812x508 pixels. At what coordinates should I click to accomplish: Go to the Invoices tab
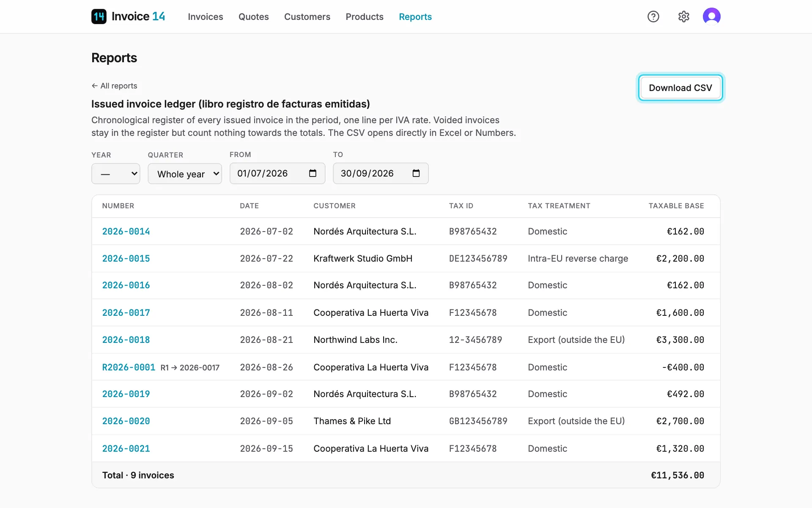click(206, 17)
